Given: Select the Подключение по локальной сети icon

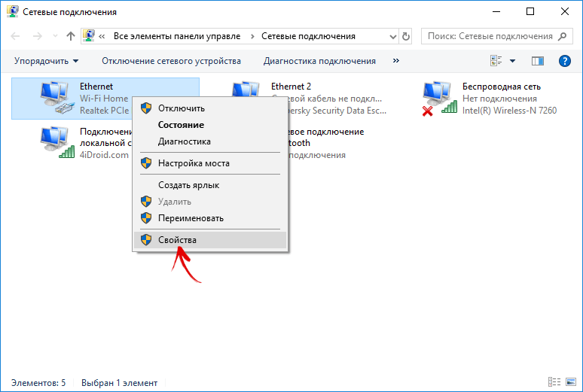Looking at the screenshot, I should click(56, 143).
